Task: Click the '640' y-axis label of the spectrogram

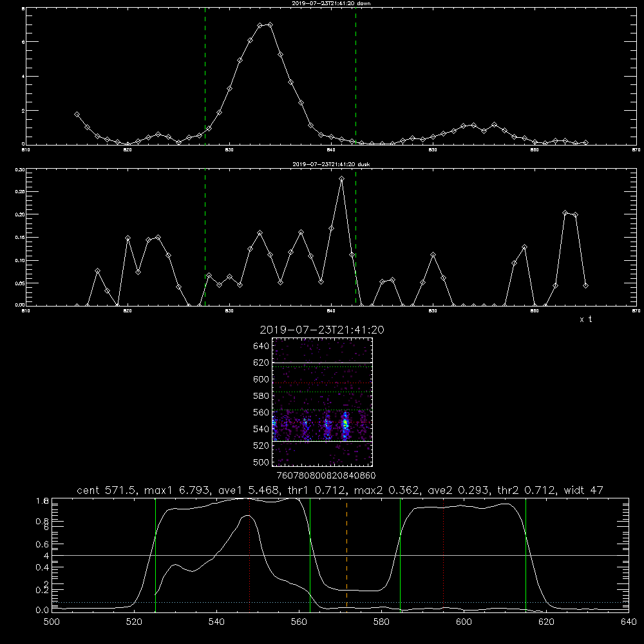Action: click(261, 346)
